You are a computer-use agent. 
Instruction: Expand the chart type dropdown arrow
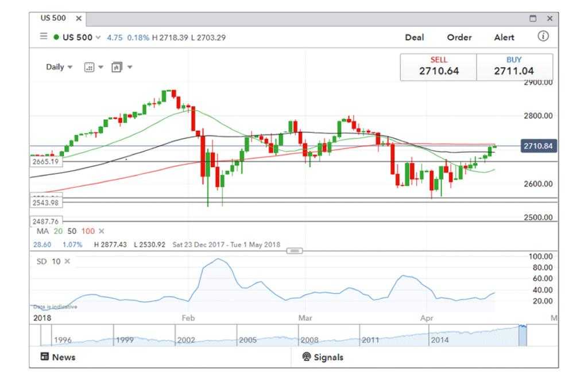point(101,67)
